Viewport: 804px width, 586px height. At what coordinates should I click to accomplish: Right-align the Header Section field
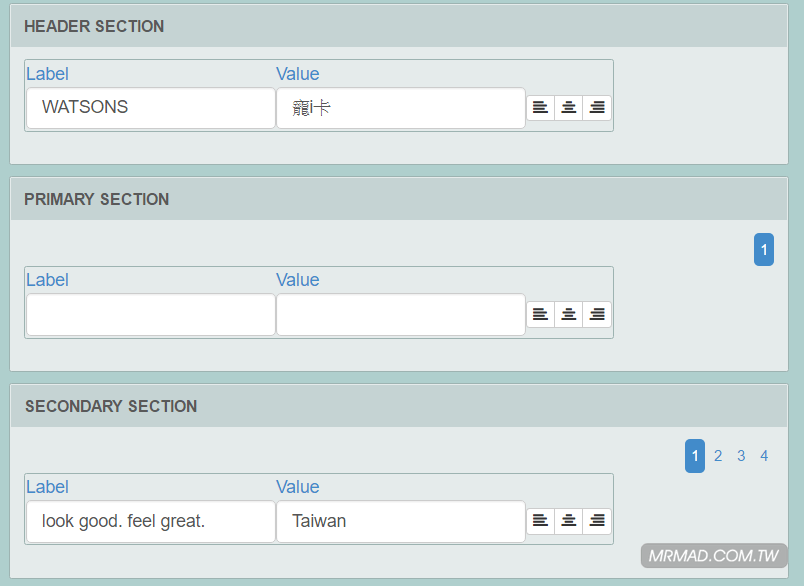597,108
